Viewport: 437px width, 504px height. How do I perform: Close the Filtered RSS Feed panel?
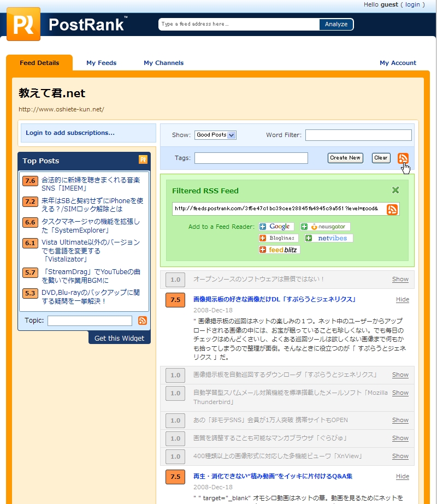[395, 190]
